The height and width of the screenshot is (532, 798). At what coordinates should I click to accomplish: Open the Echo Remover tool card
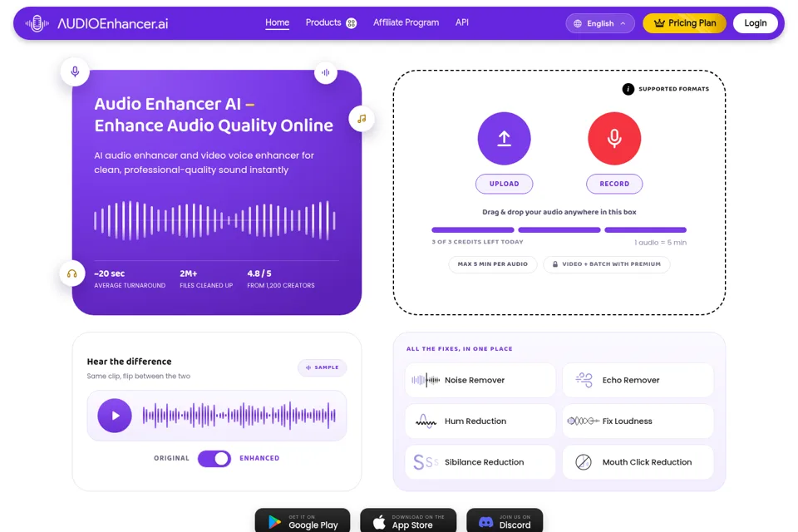tap(638, 380)
